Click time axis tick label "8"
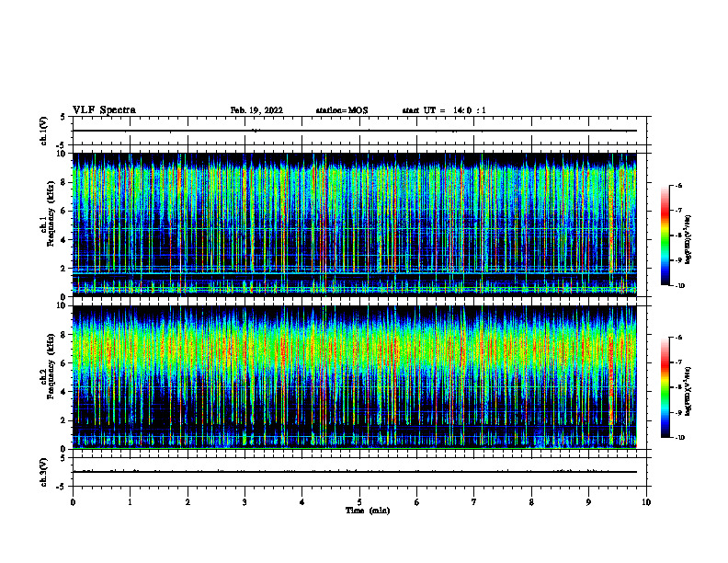The width and height of the screenshot is (728, 563). pos(531,502)
